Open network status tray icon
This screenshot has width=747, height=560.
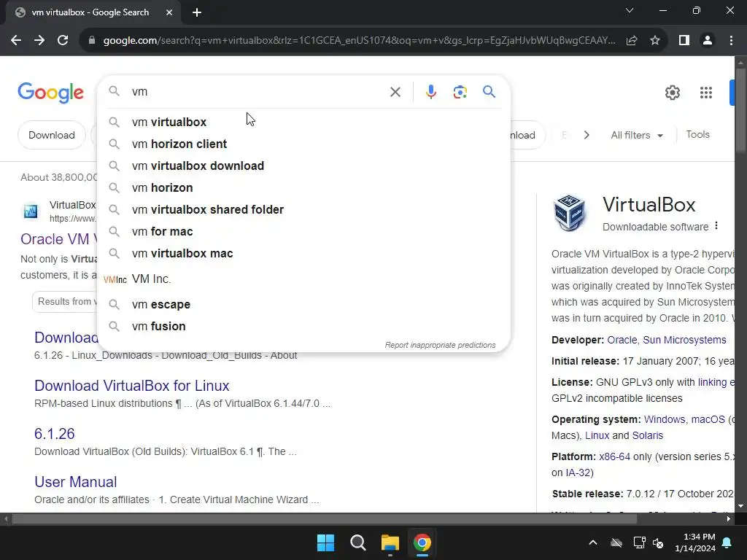click(x=639, y=542)
